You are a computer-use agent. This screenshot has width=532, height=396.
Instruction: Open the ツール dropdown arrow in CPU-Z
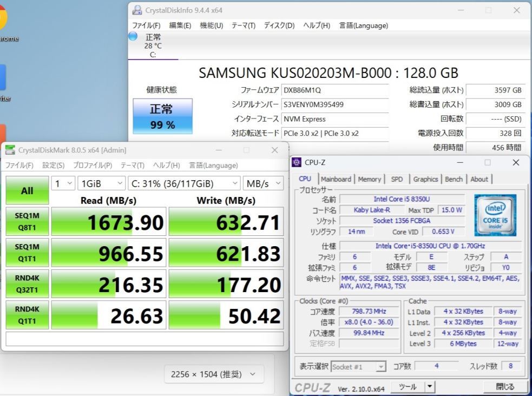click(x=430, y=386)
